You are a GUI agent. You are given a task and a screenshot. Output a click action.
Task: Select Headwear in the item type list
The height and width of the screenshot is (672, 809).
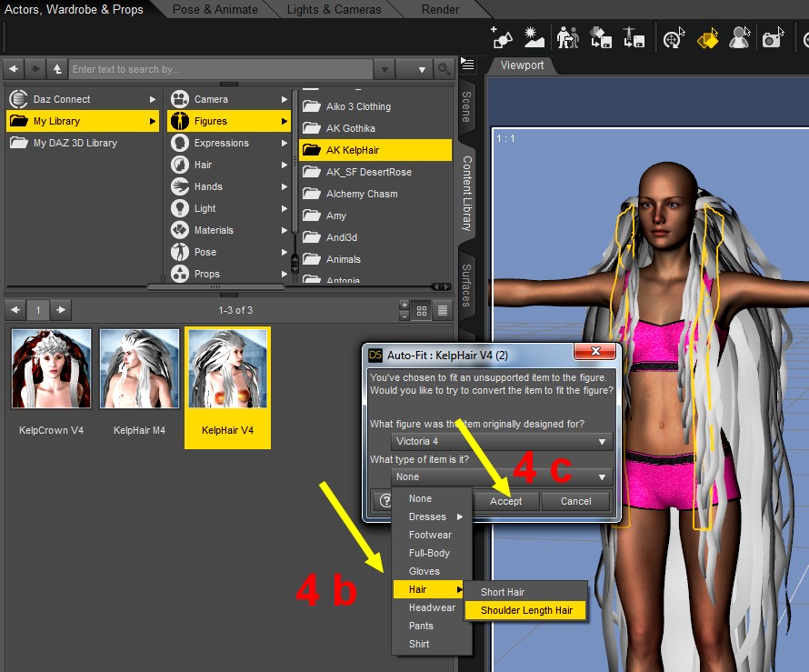pyautogui.click(x=432, y=607)
